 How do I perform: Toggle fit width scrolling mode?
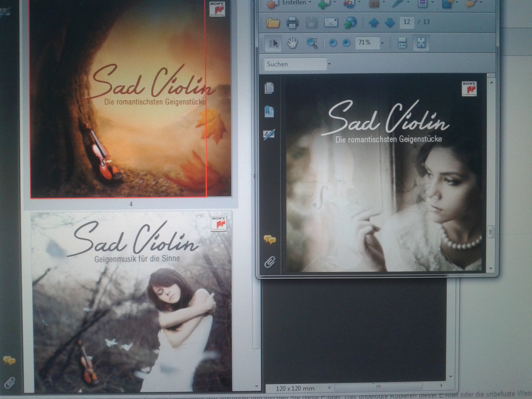[x=402, y=43]
